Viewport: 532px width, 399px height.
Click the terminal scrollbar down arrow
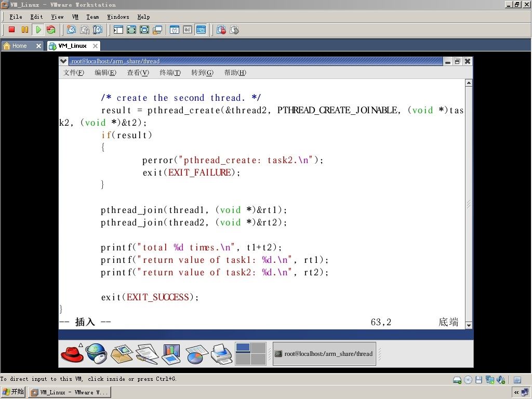coord(469,325)
